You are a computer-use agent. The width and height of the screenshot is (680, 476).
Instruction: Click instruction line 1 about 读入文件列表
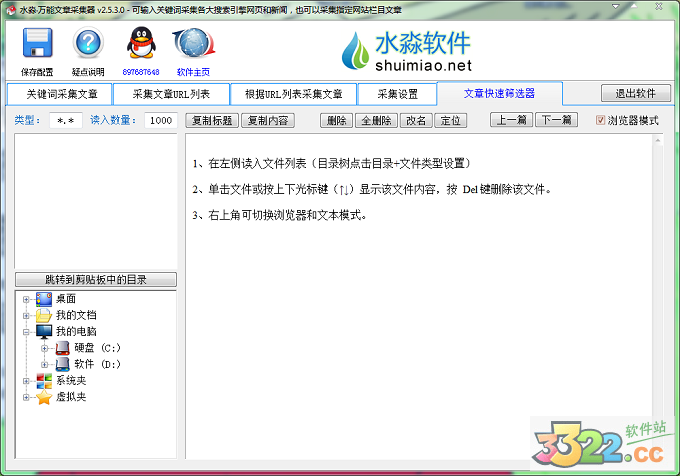pos(332,163)
